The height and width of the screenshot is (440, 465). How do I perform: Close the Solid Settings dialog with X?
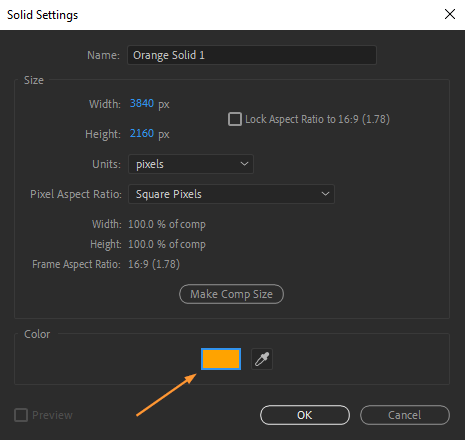pos(450,14)
